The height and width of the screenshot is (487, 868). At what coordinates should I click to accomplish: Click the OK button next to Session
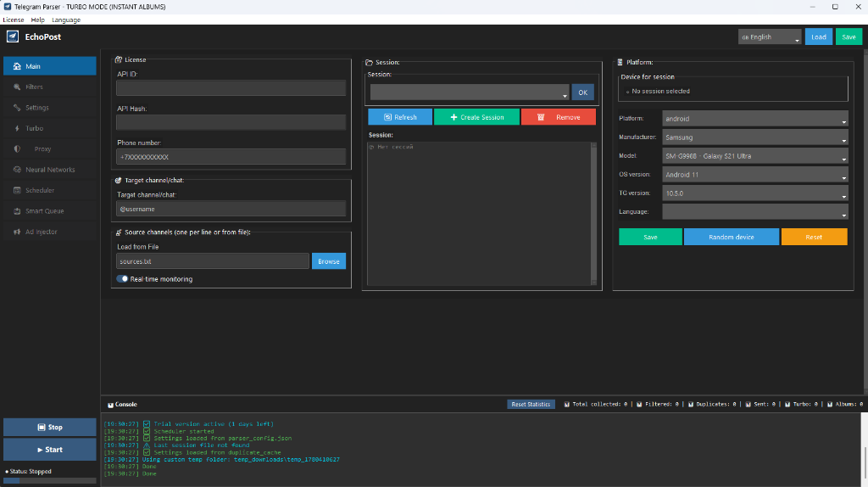click(583, 92)
